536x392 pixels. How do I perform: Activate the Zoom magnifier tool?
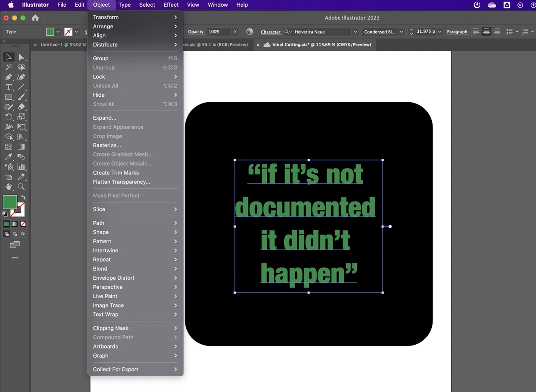21,187
